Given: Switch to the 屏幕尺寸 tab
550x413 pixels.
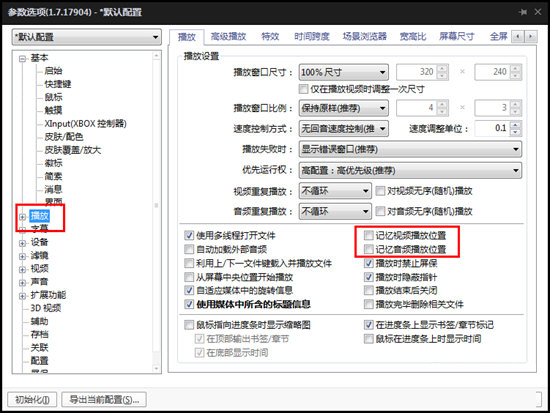Looking at the screenshot, I should [x=456, y=36].
